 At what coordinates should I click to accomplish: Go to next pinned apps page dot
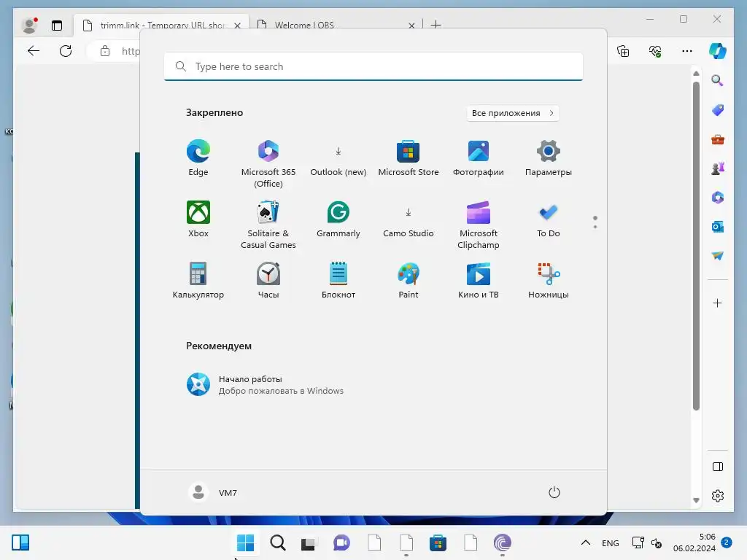click(x=595, y=227)
